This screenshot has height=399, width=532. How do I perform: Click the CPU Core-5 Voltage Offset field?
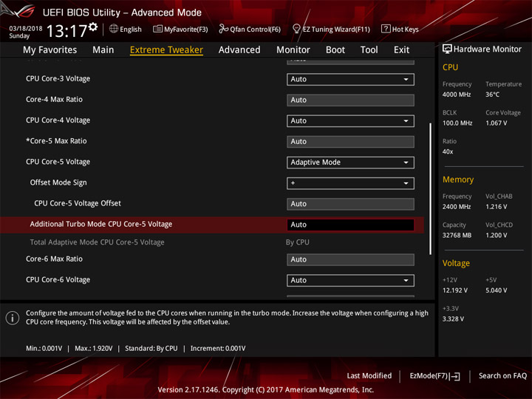[x=350, y=204]
